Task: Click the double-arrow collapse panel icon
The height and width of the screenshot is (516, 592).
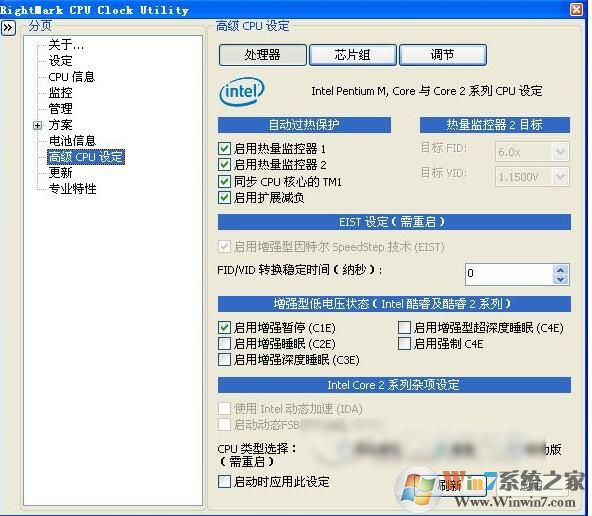Action: pyautogui.click(x=8, y=28)
